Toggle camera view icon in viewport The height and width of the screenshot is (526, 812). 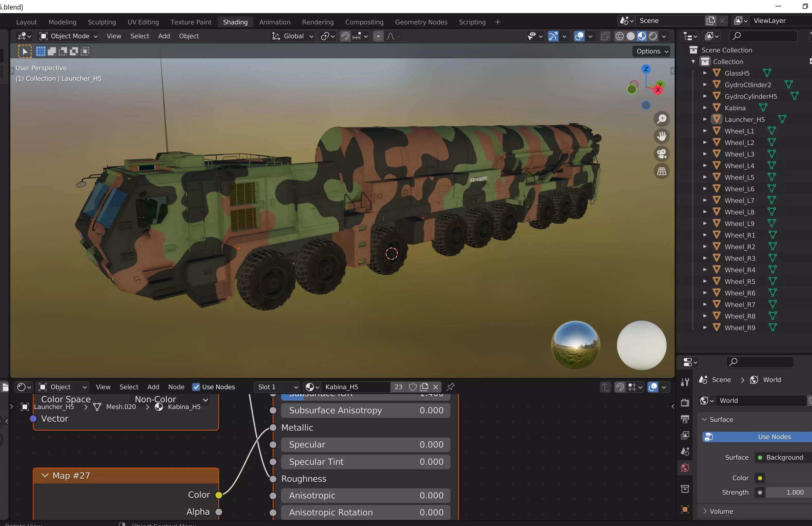(661, 154)
